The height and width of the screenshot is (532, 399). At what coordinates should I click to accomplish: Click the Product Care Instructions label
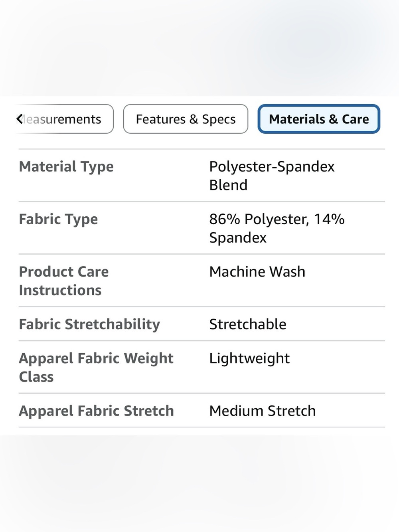64,281
